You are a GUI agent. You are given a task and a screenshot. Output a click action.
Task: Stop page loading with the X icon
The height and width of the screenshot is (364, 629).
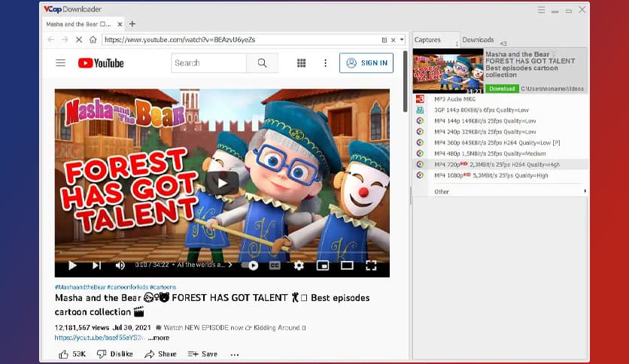pos(78,40)
